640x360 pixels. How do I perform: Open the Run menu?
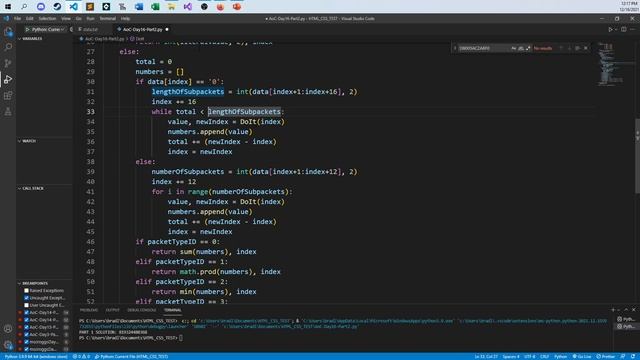point(91,18)
